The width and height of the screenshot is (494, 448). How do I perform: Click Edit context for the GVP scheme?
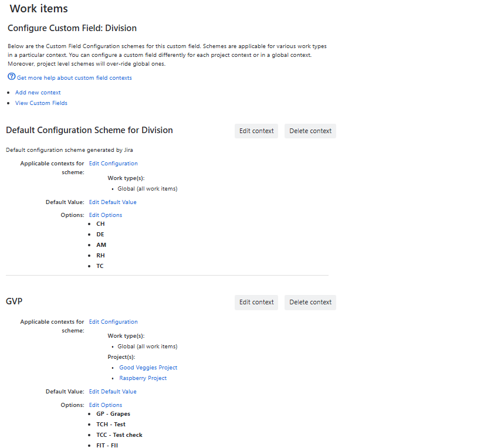point(256,303)
